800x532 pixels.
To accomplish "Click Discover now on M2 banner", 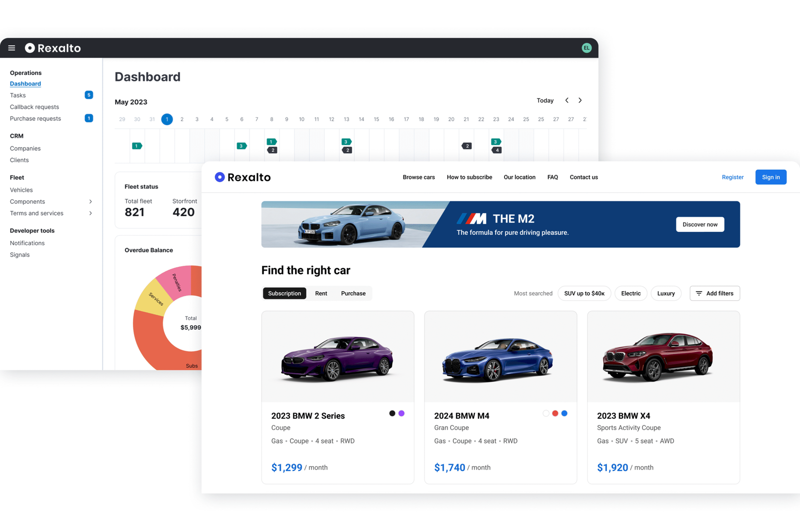I will click(x=700, y=224).
